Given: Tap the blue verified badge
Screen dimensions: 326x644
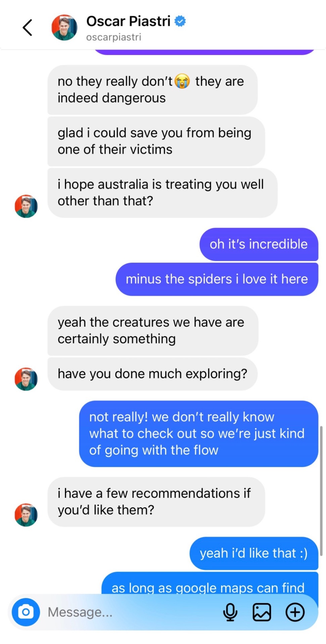Looking at the screenshot, I should (x=181, y=21).
